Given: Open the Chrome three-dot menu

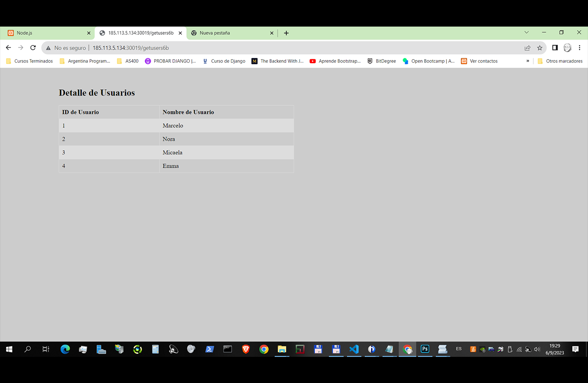Looking at the screenshot, I should click(x=580, y=48).
